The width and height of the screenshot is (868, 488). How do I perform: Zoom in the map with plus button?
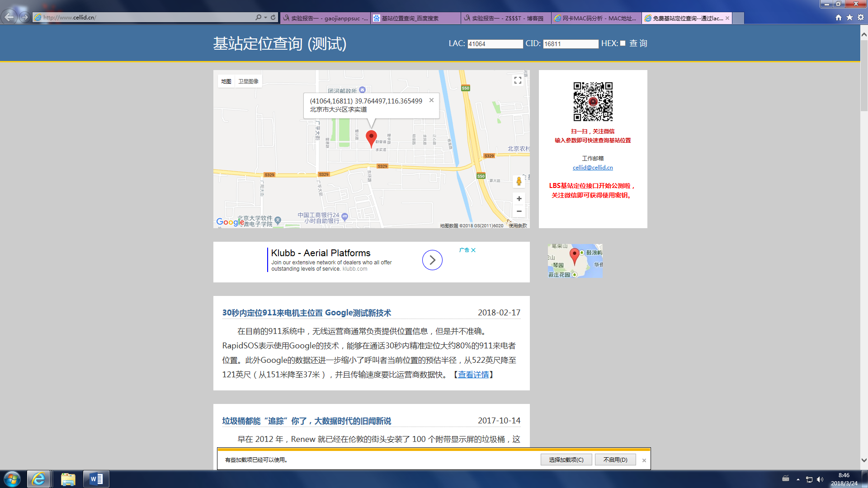[x=519, y=198]
